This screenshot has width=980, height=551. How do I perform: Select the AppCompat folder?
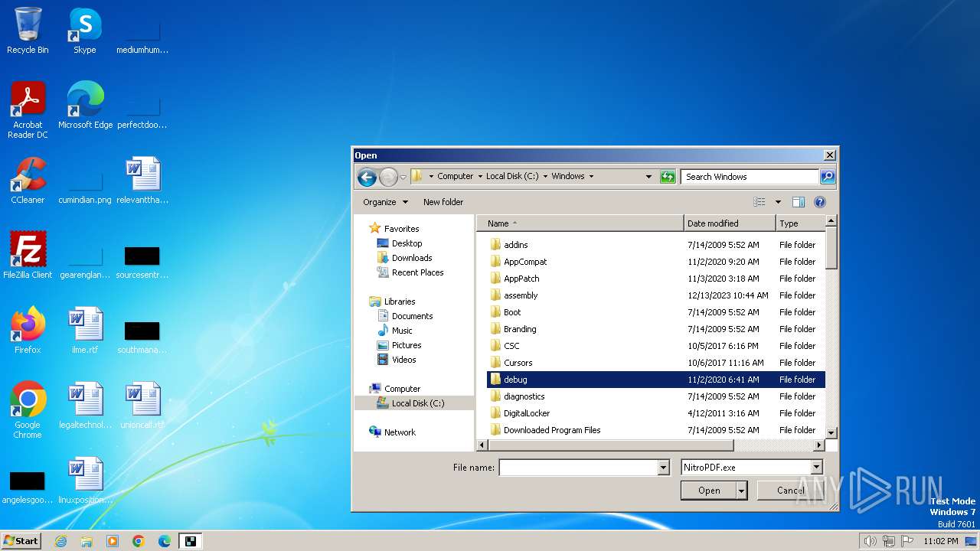point(525,262)
